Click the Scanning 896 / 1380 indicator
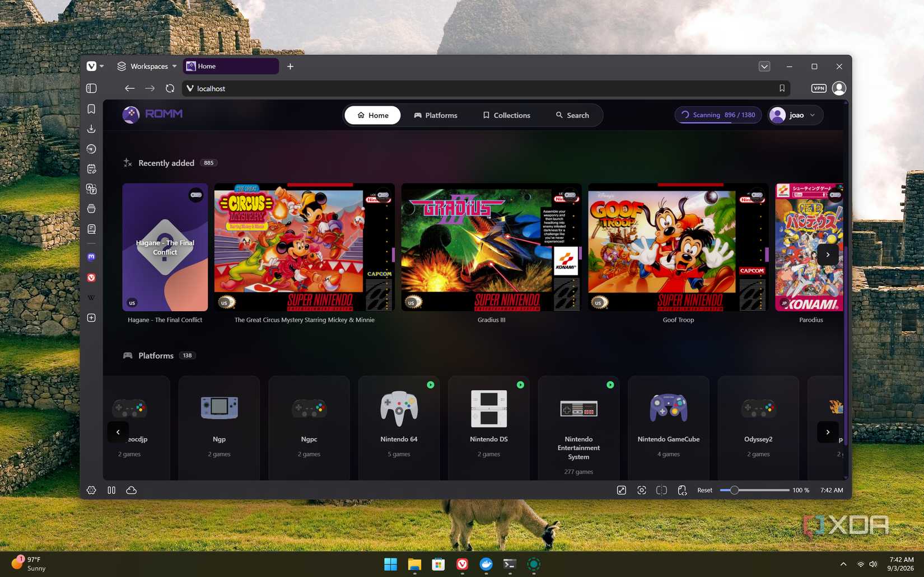This screenshot has height=577, width=924. 718,115
